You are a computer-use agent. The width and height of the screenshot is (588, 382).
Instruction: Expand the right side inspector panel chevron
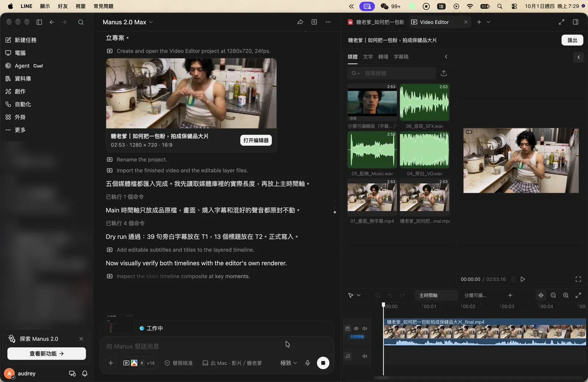point(578,57)
